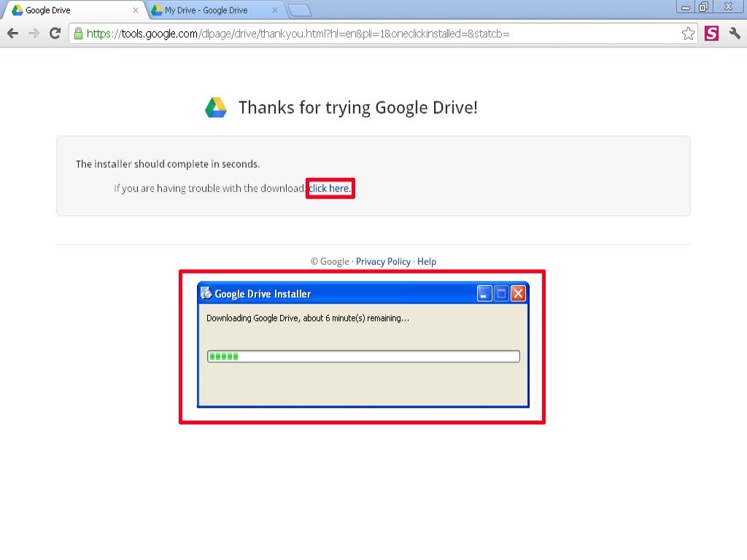The width and height of the screenshot is (747, 560).
Task: Close the Google Drive tab
Action: [x=135, y=10]
